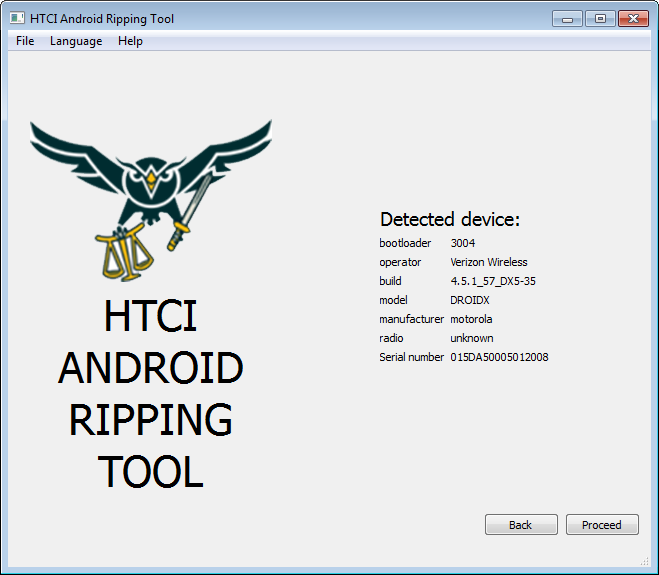Maximize the HTCI window
This screenshot has width=659, height=575.
tap(600, 19)
